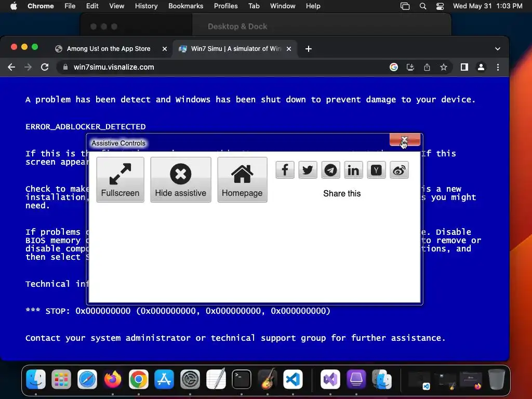Click the install app icon in the address bar
Image resolution: width=532 pixels, height=399 pixels.
coord(410,67)
